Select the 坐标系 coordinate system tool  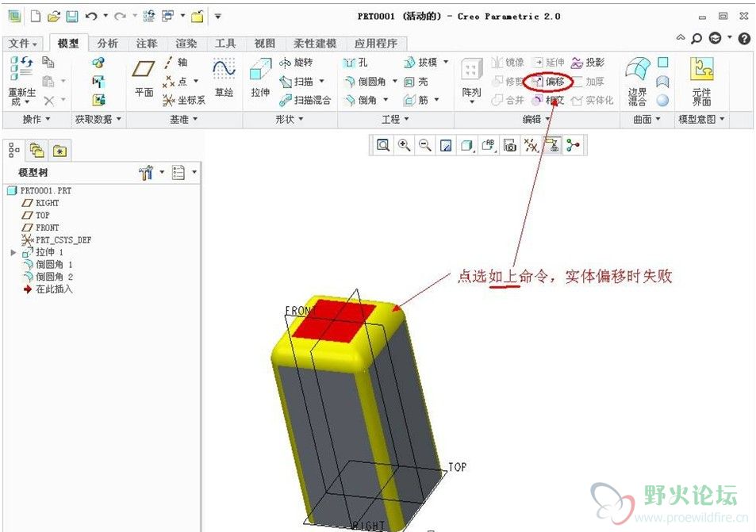(184, 100)
